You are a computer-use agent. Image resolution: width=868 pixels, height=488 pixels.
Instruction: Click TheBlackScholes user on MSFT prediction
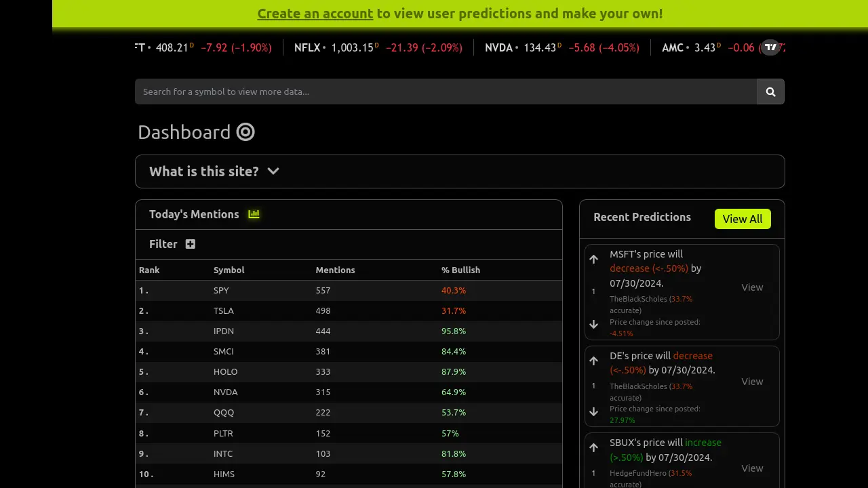[638, 299]
